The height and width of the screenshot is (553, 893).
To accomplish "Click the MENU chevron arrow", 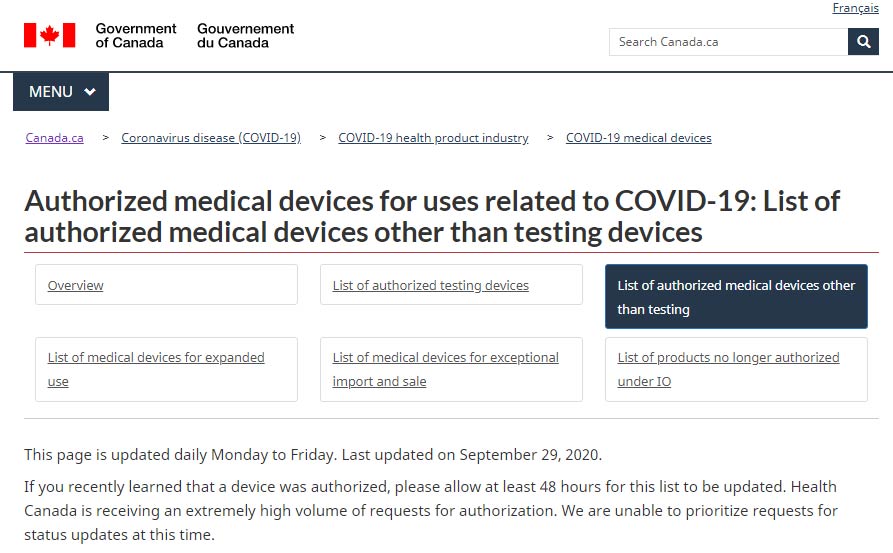I will pyautogui.click(x=90, y=92).
